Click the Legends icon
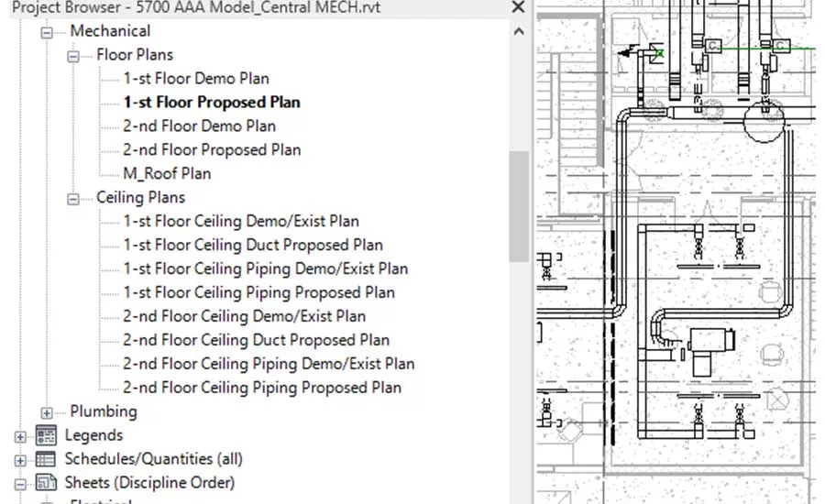This screenshot has width=825, height=504. [46, 435]
